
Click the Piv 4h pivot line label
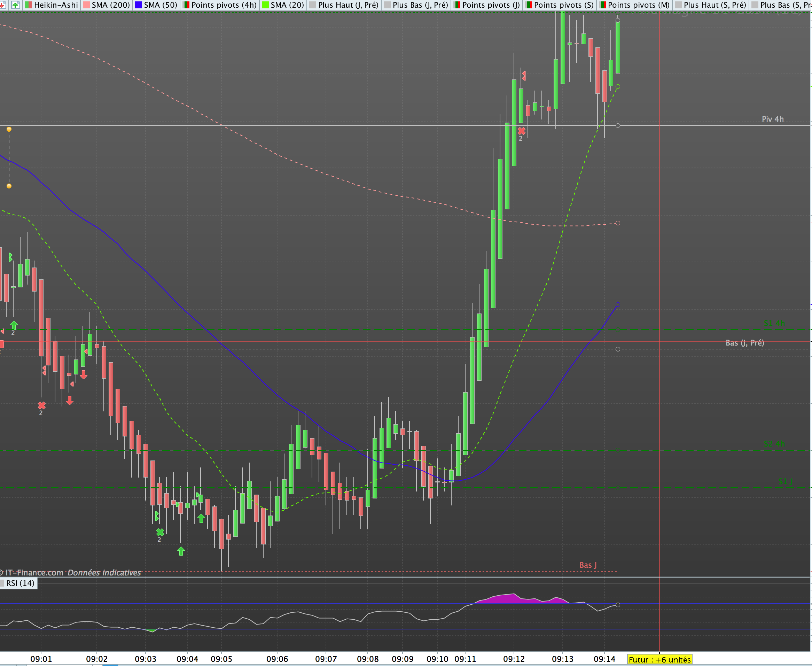pyautogui.click(x=772, y=119)
